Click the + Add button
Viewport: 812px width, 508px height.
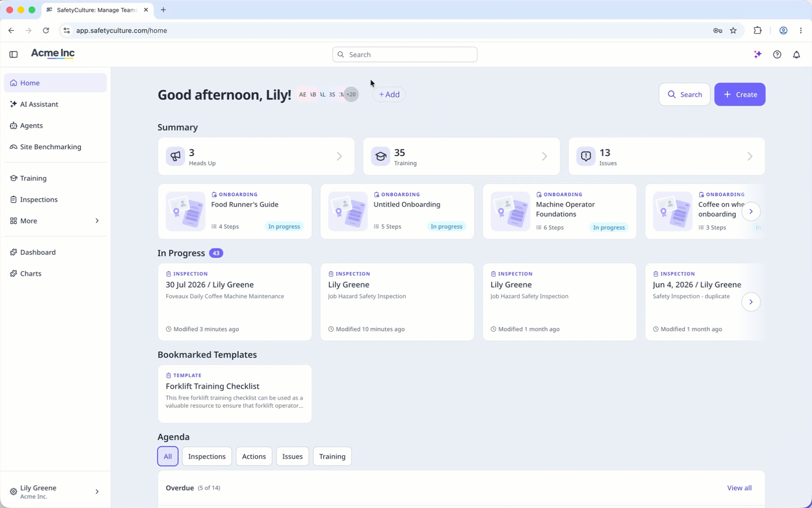389,94
